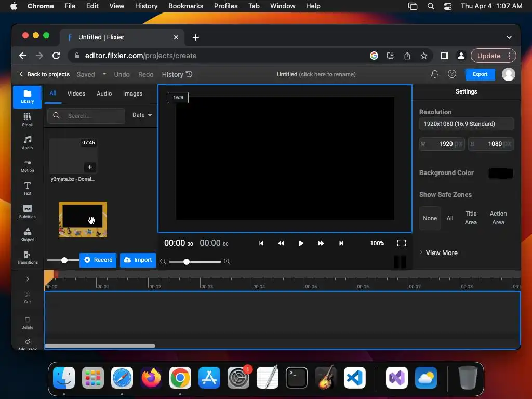Open the Bookmarks menu

tap(185, 6)
